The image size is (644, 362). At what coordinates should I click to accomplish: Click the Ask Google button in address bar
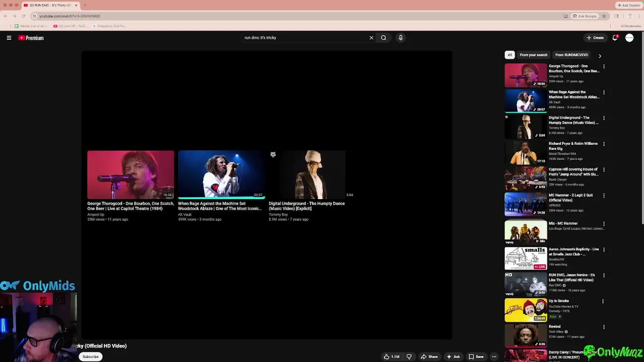tap(585, 16)
